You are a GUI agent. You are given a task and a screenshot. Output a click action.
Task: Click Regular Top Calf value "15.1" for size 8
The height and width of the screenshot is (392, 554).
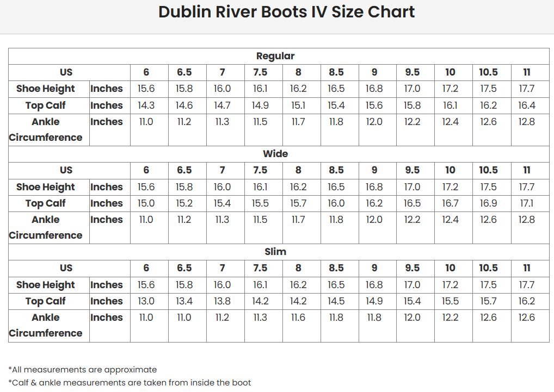[298, 105]
